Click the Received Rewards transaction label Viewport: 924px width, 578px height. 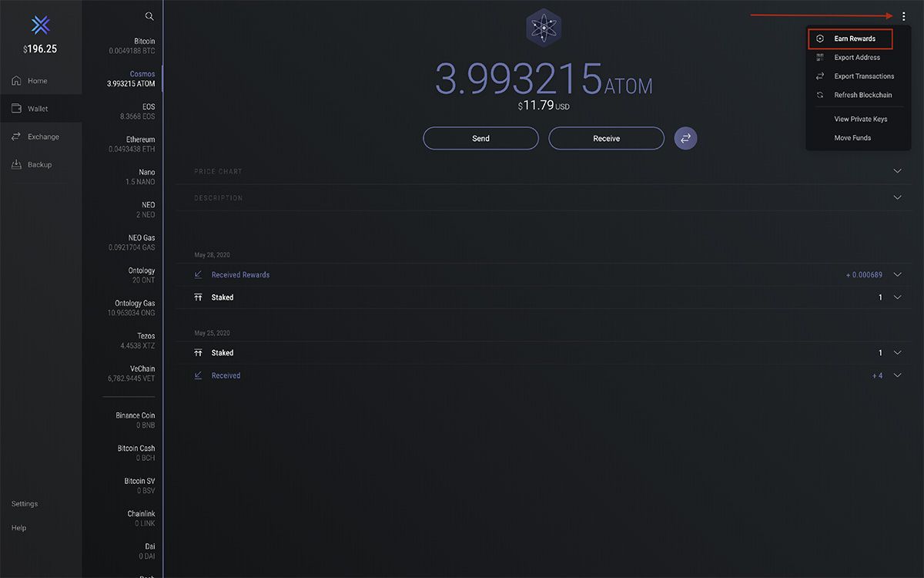[240, 274]
